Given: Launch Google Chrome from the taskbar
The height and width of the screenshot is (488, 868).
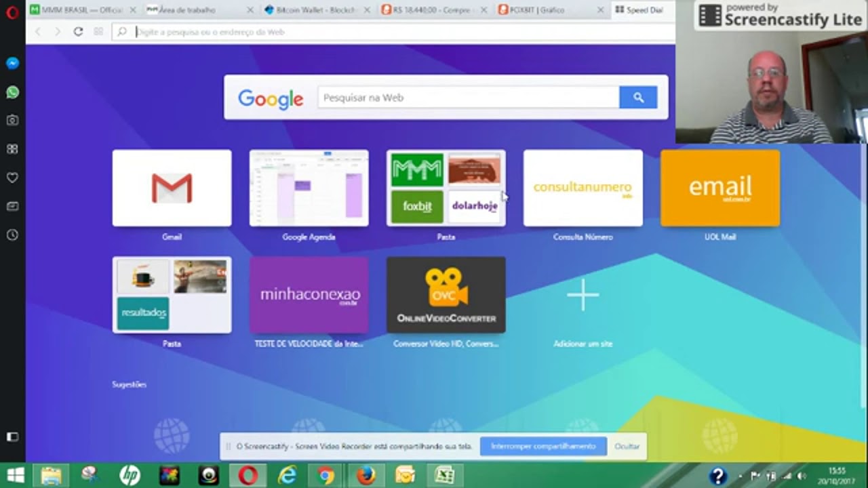Looking at the screenshot, I should click(x=326, y=475).
